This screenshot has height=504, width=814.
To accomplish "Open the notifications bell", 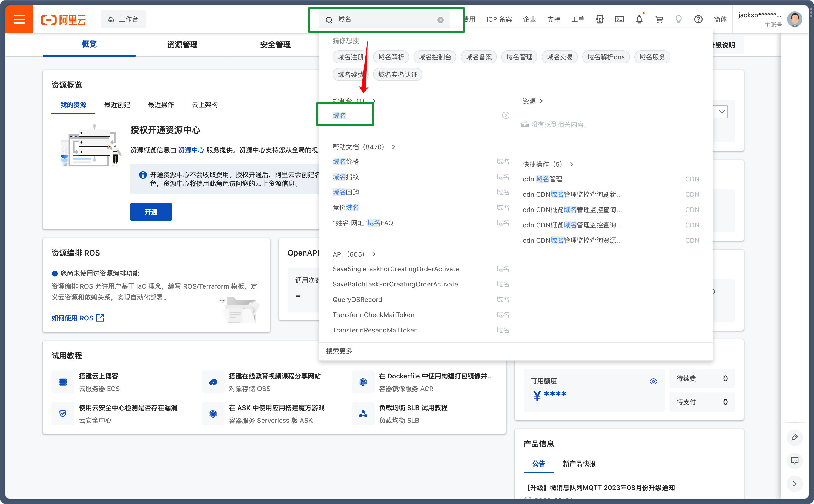I will click(x=639, y=19).
